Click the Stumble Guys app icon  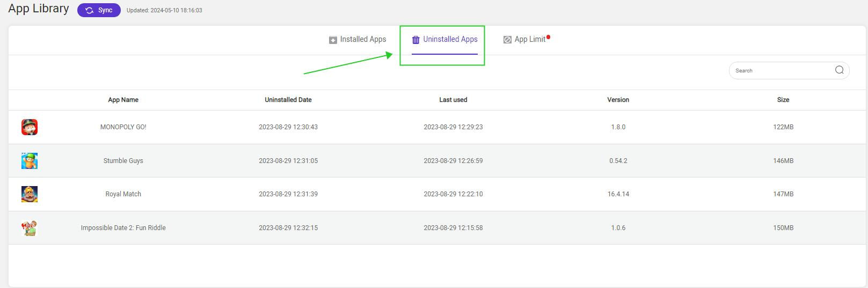click(30, 161)
